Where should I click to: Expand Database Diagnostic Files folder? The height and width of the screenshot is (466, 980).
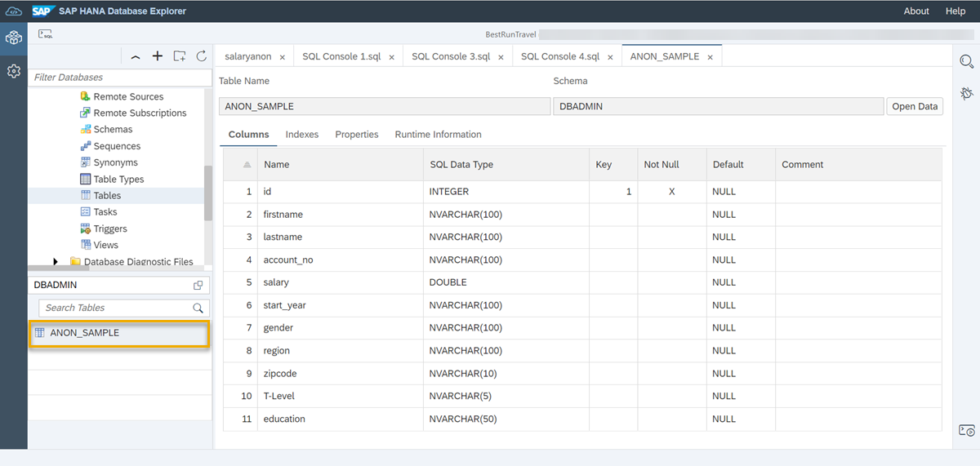click(56, 262)
